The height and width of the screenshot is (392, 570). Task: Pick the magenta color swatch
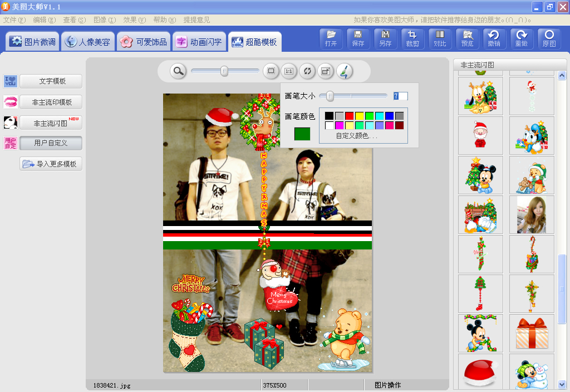[x=339, y=125]
